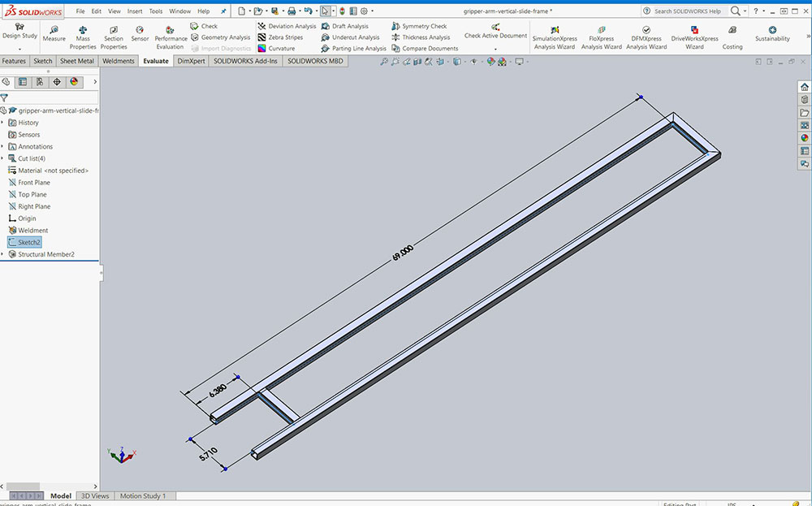Open the Design Study dropdown arrow

[x=19, y=49]
